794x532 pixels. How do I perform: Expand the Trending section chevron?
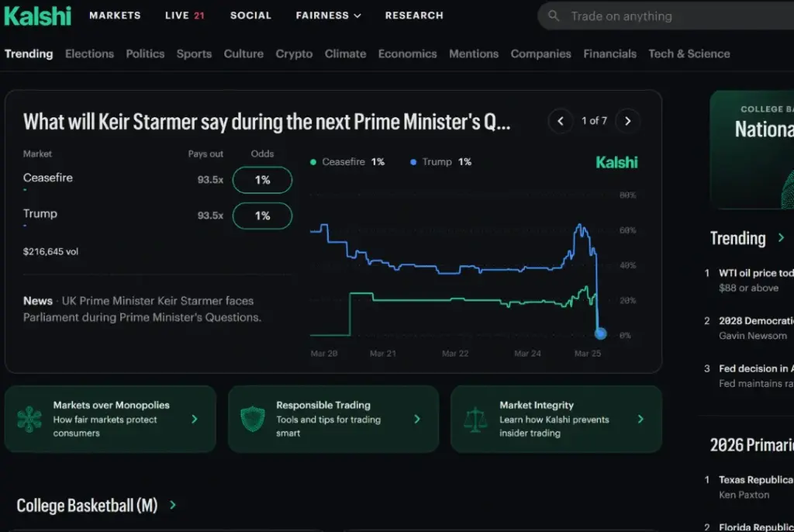coord(781,237)
